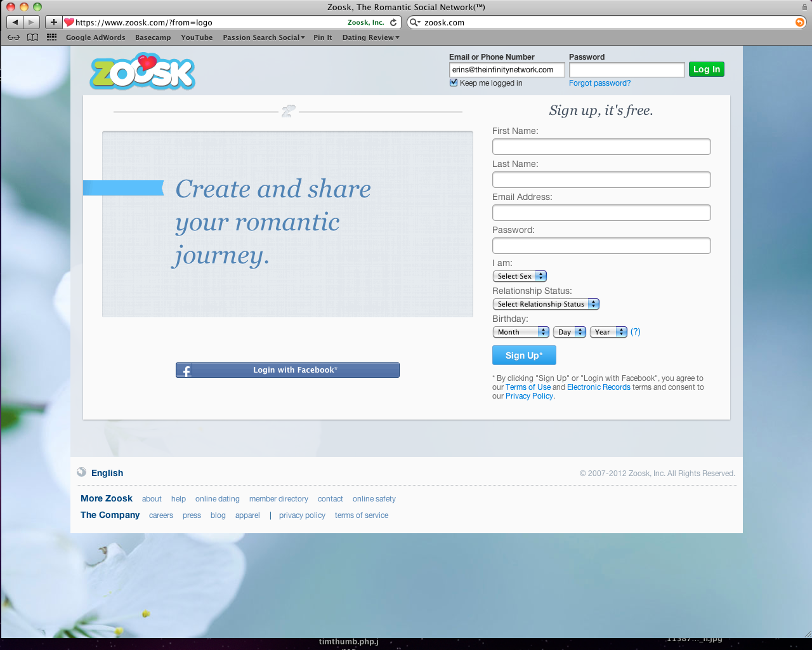Open the contact footer link
812x650 pixels.
point(331,499)
